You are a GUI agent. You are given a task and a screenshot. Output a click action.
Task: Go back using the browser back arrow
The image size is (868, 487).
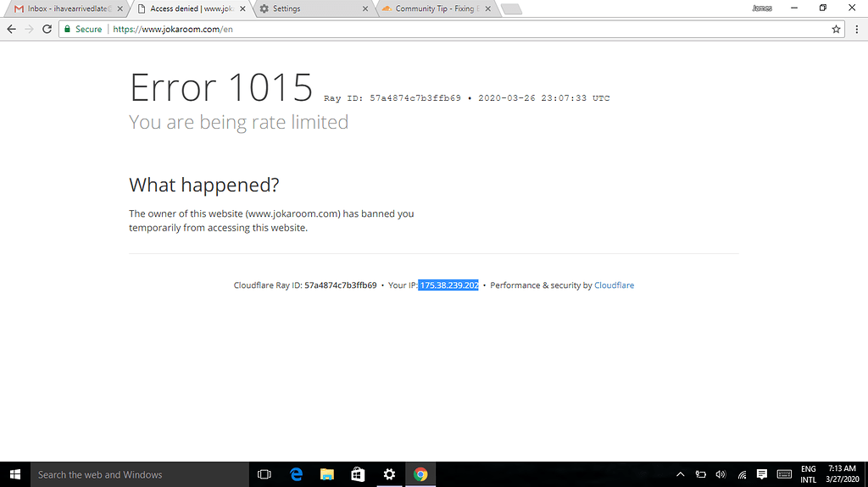point(12,30)
